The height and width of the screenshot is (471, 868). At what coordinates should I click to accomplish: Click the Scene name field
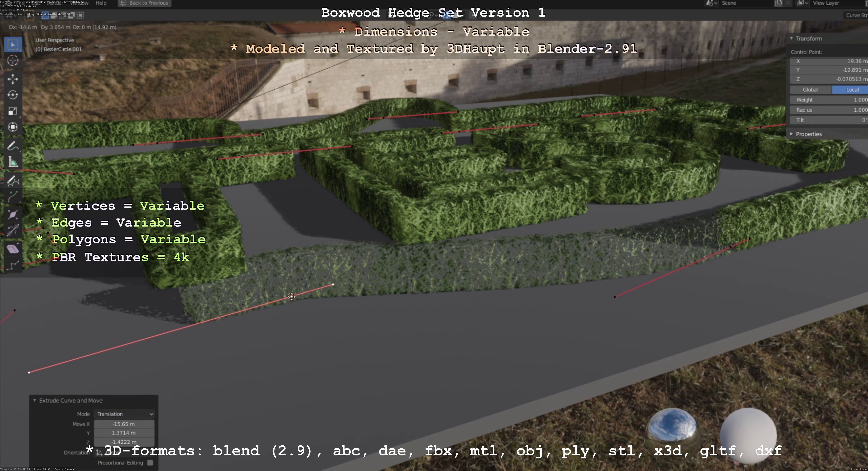[x=747, y=3]
